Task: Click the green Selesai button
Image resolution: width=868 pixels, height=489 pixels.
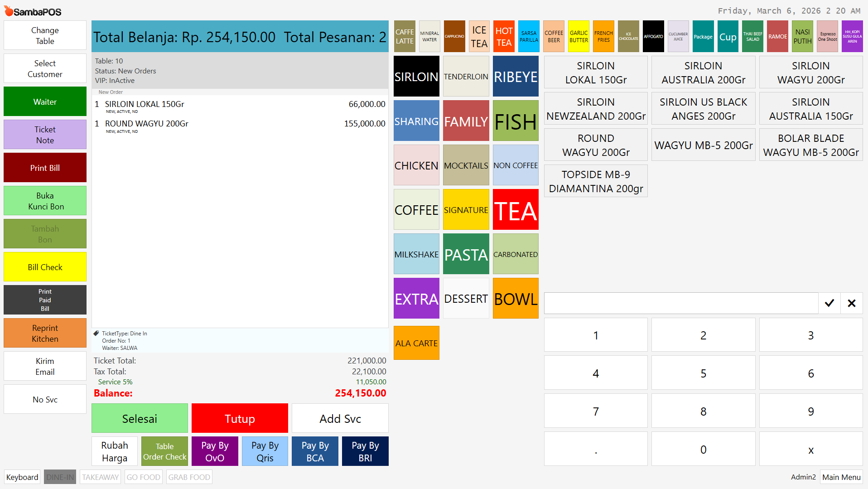Action: (140, 418)
